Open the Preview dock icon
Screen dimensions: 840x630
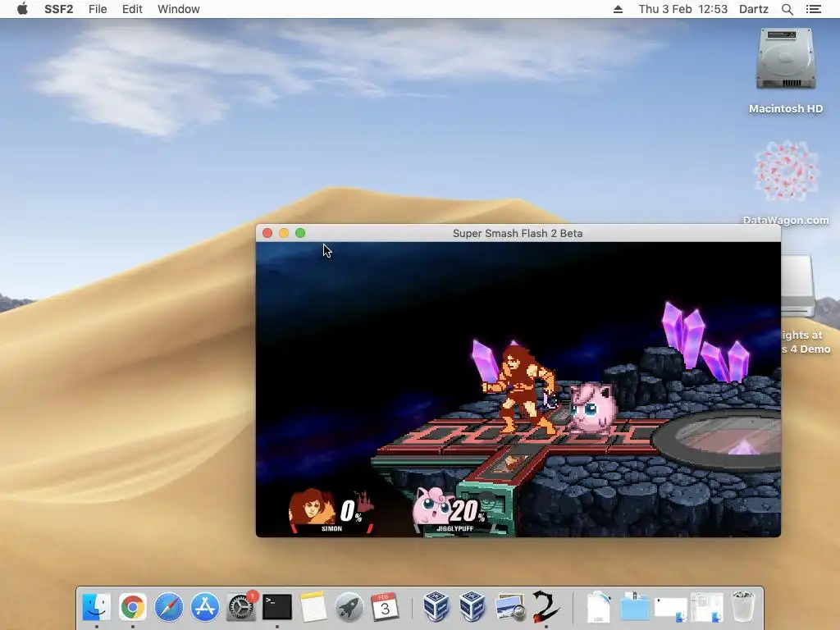pyautogui.click(x=509, y=606)
